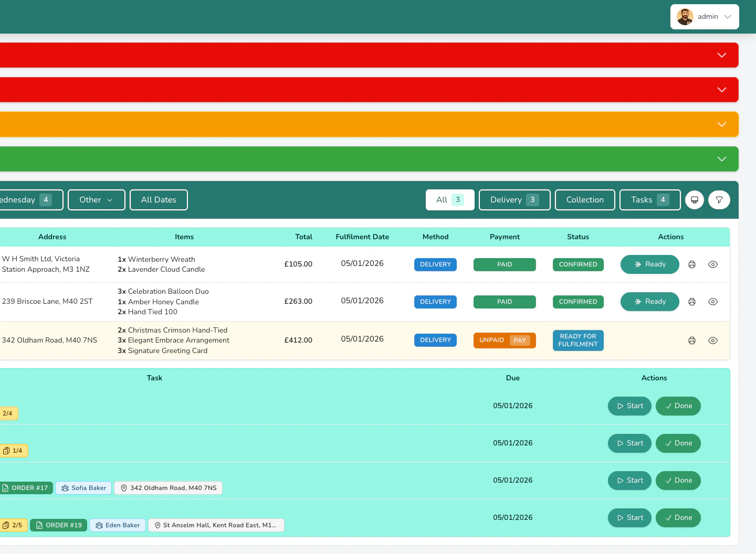Open the display view icon in the toolbar
Viewport: 756px width, 554px height.
tap(694, 200)
